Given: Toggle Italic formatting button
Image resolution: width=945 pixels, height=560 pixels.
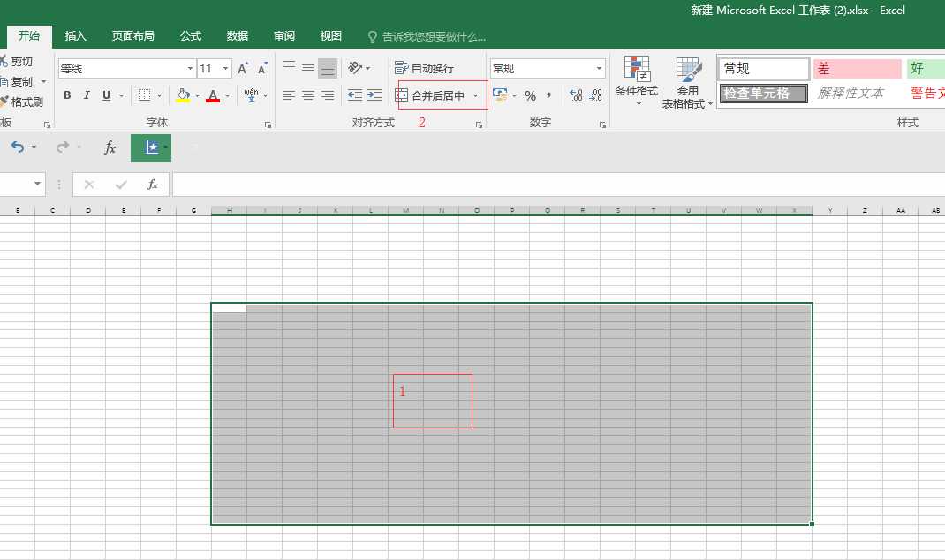Looking at the screenshot, I should click(87, 95).
